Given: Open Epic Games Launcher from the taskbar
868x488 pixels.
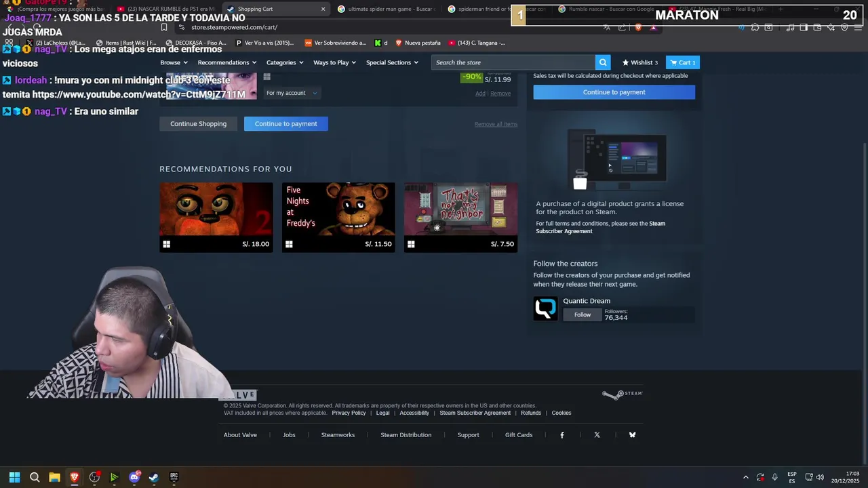Looking at the screenshot, I should pyautogui.click(x=174, y=477).
